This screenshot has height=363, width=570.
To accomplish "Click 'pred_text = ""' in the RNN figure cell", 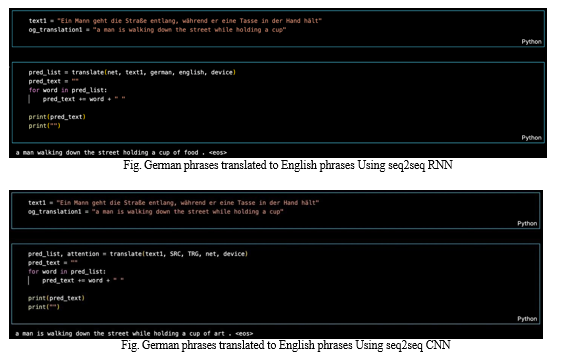I will (53, 81).
